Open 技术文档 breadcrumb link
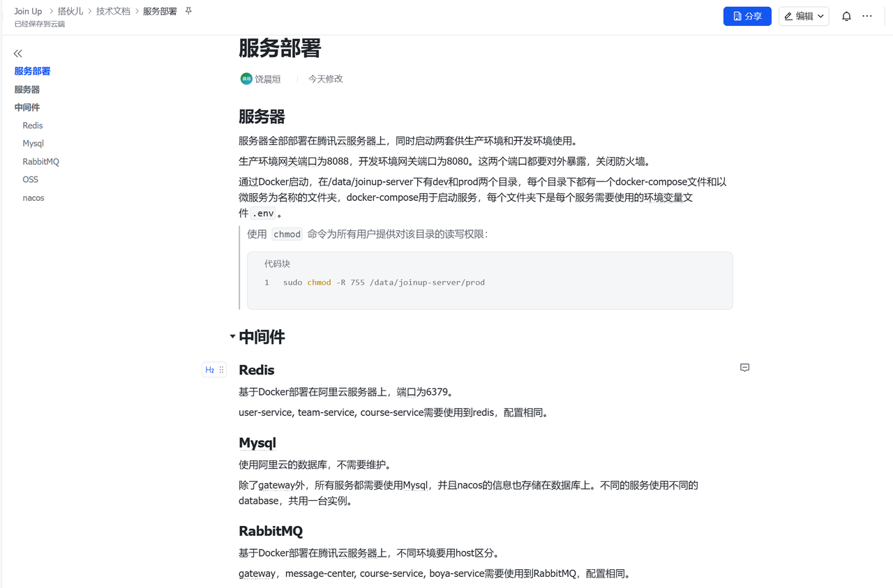The image size is (893, 588). [x=113, y=11]
